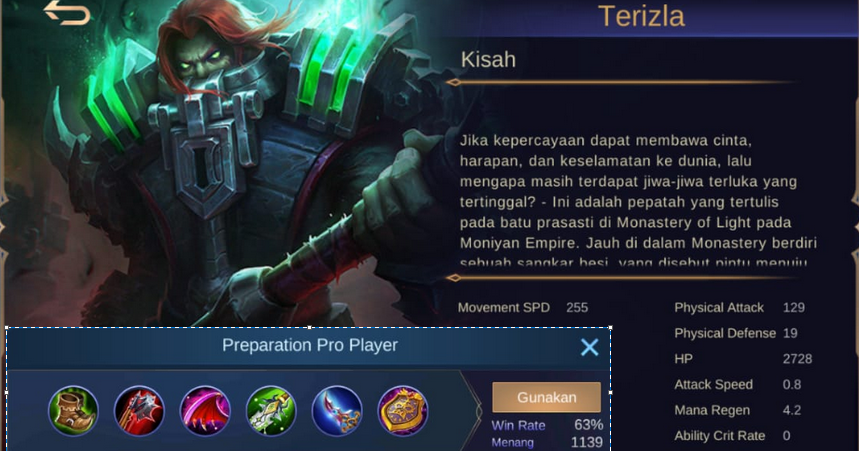This screenshot has width=859, height=451.
Task: Select the green boots item icon
Action: pyautogui.click(x=73, y=411)
